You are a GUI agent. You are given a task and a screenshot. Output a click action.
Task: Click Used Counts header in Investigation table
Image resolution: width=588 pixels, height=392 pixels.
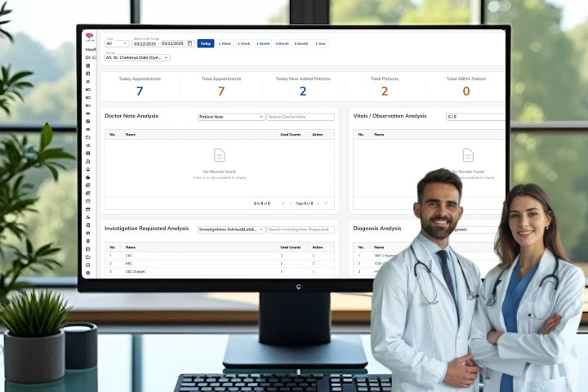pyautogui.click(x=290, y=247)
